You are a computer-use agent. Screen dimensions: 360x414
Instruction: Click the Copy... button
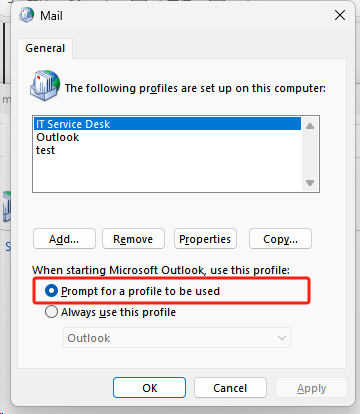tap(280, 239)
